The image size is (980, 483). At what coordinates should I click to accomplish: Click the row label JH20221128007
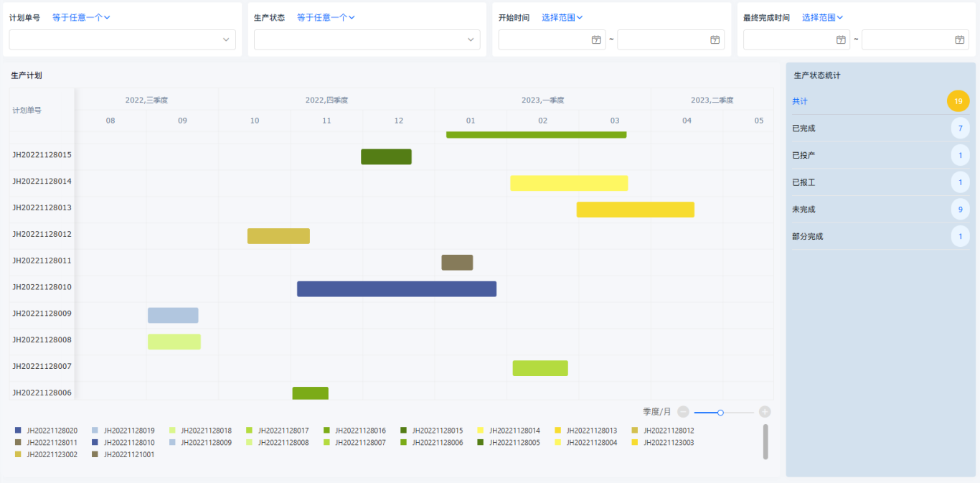[42, 366]
